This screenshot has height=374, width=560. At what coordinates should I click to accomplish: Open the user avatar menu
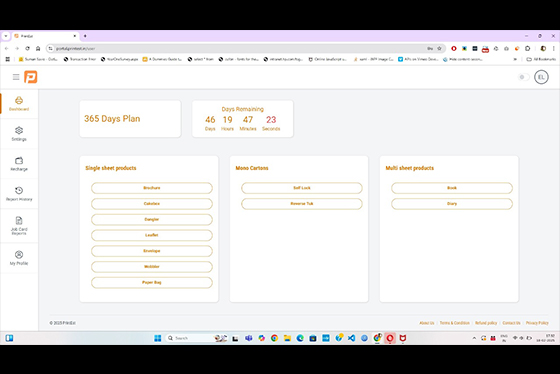pyautogui.click(x=541, y=77)
